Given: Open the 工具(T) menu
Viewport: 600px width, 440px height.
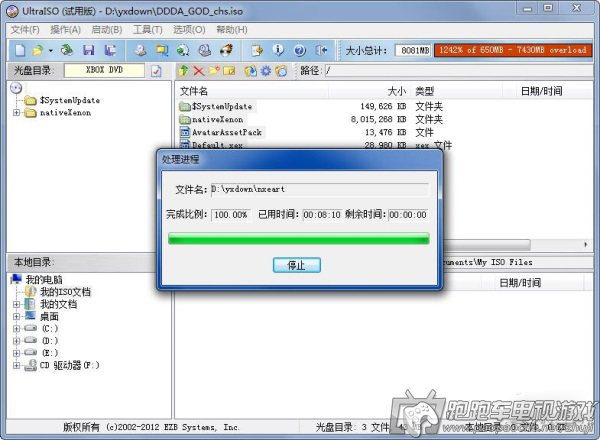Looking at the screenshot, I should coord(148,30).
